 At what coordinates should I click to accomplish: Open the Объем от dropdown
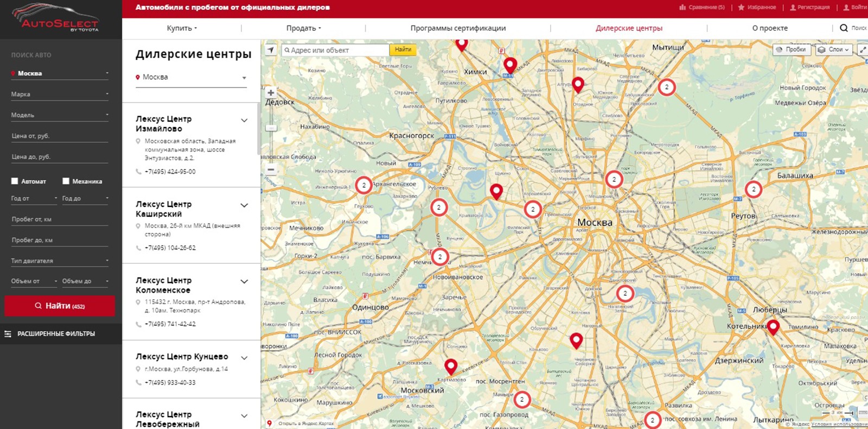point(34,281)
